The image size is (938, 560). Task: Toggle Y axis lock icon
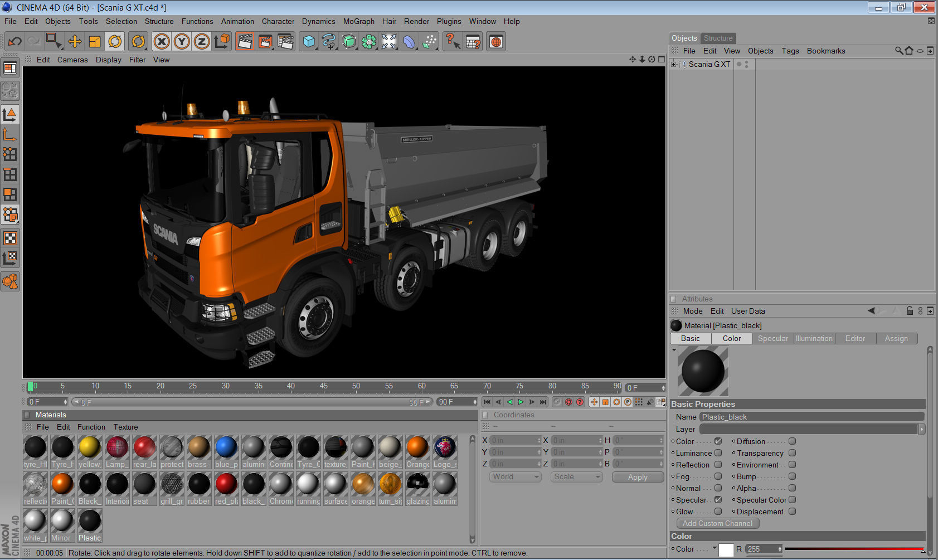[x=182, y=41]
